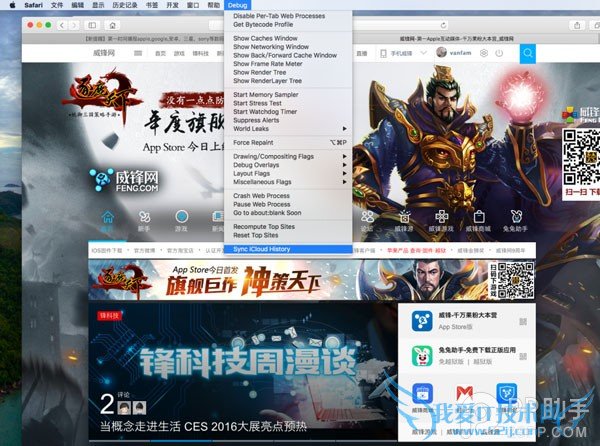
Task: Expand Drawing/Compositing Flags submenu
Action: [288, 156]
